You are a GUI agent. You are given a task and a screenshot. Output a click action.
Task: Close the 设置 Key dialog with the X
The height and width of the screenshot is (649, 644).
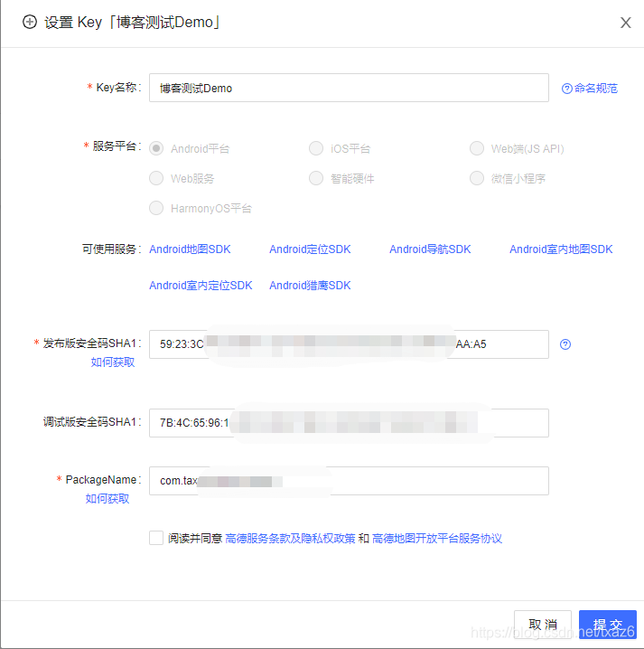coord(625,23)
